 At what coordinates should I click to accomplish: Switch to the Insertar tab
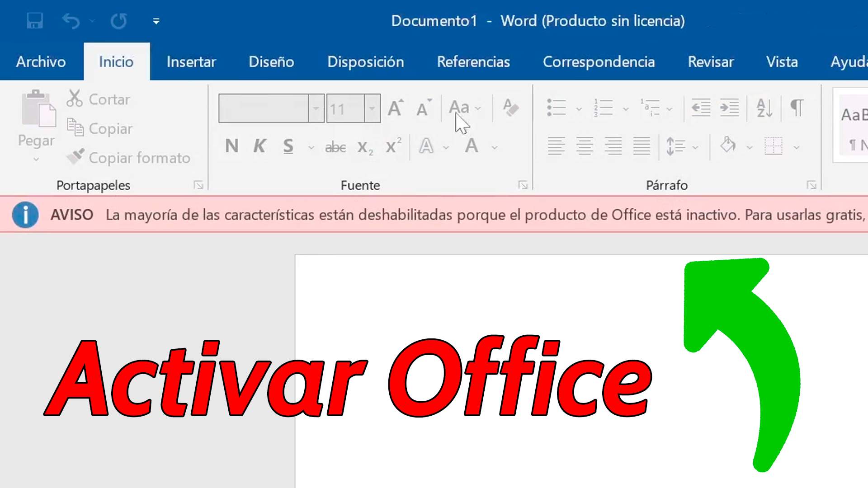coord(191,61)
